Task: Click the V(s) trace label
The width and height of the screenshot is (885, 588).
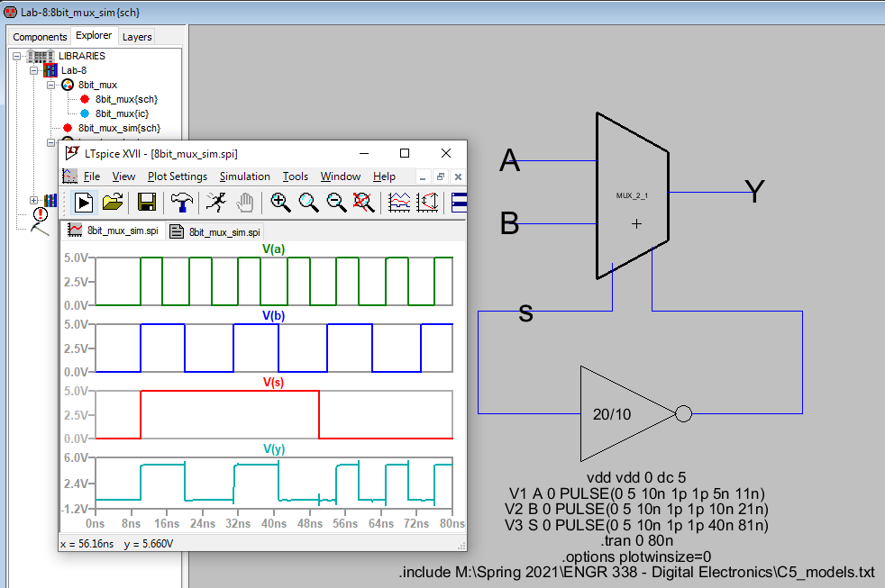Action: 274,382
